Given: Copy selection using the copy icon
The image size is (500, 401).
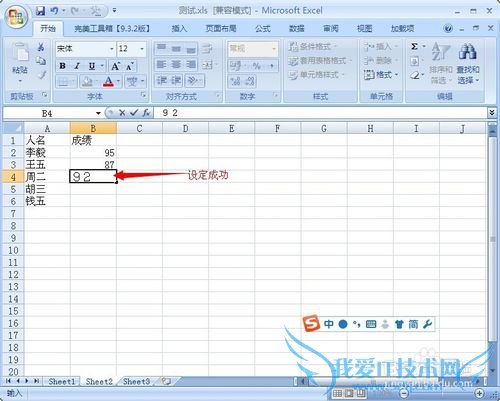Looking at the screenshot, I should click(41, 61).
